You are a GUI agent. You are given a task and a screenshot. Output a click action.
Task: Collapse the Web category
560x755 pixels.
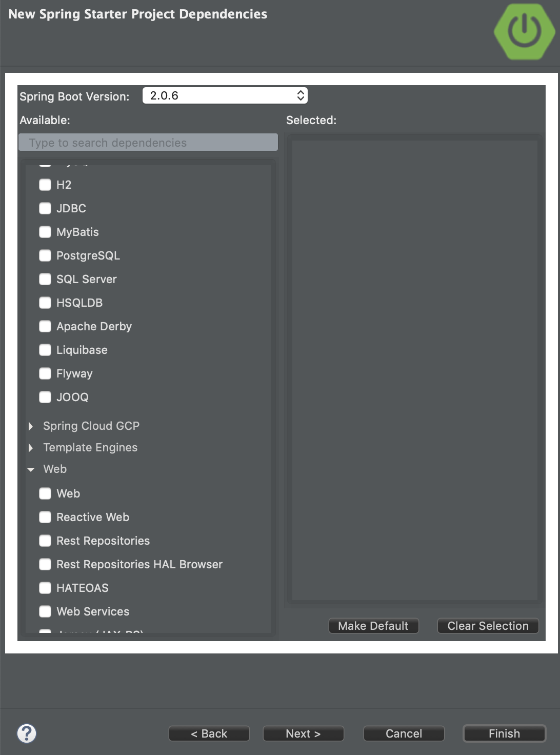[x=31, y=469]
